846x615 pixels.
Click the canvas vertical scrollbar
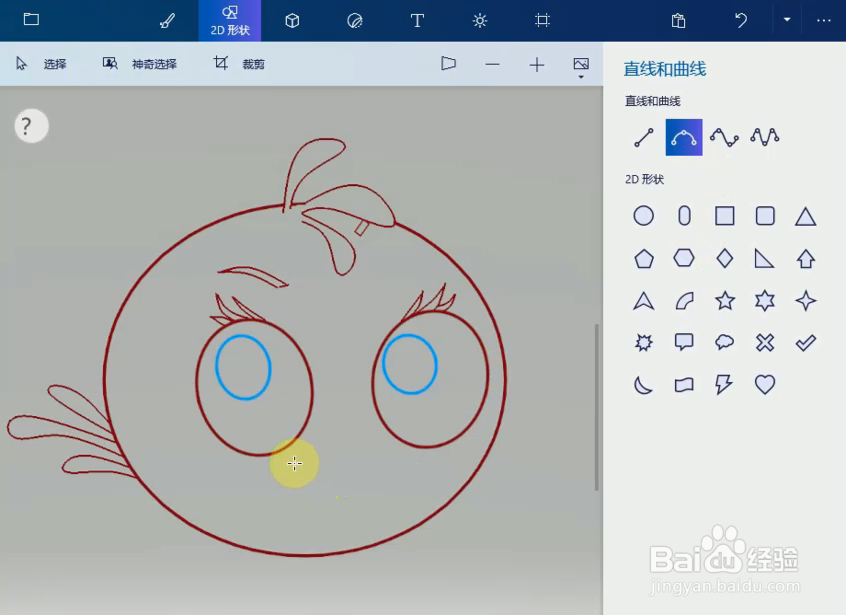[597, 407]
